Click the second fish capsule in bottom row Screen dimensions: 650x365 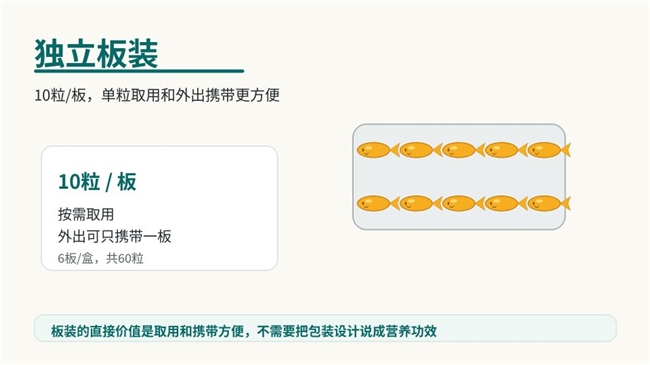pyautogui.click(x=420, y=204)
